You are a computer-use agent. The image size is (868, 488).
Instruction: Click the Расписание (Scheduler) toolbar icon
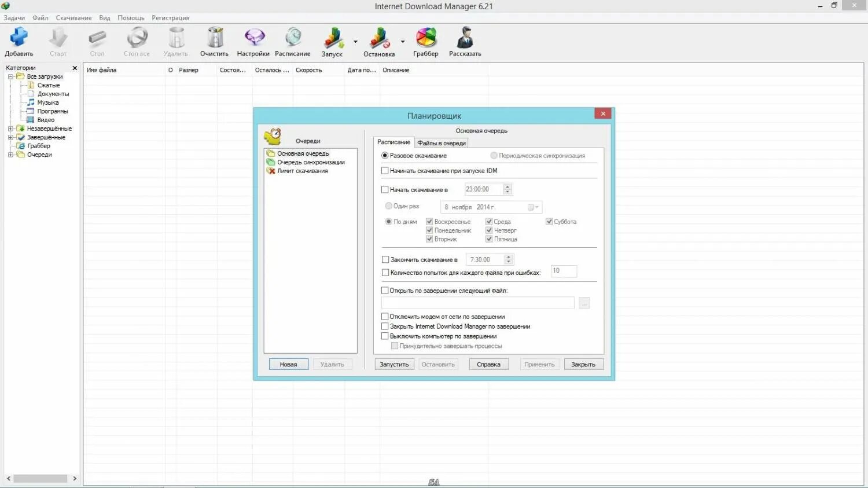click(293, 39)
